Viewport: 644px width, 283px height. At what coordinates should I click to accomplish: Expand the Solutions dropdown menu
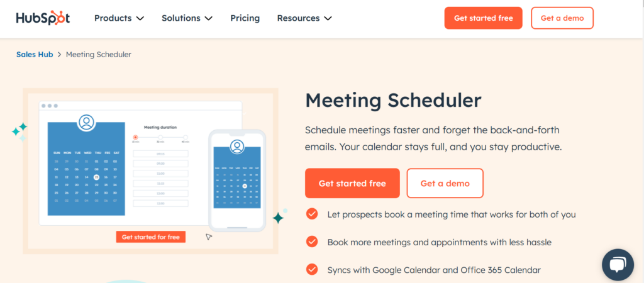click(x=186, y=18)
